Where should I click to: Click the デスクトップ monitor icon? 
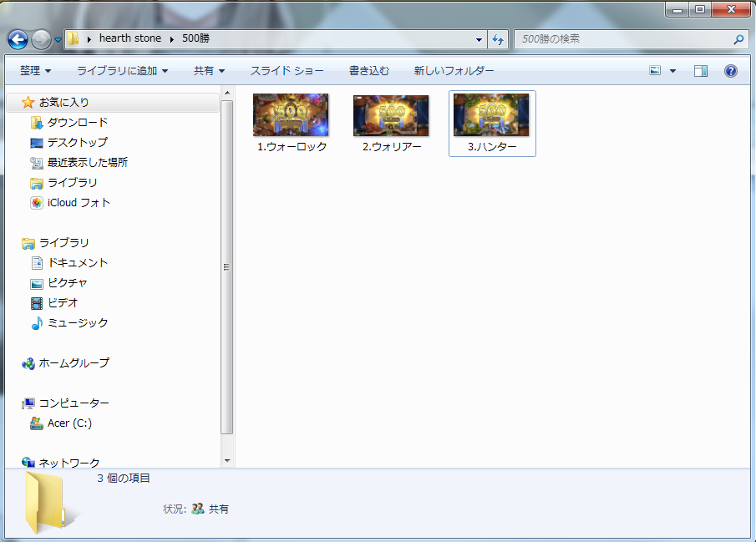click(x=37, y=143)
